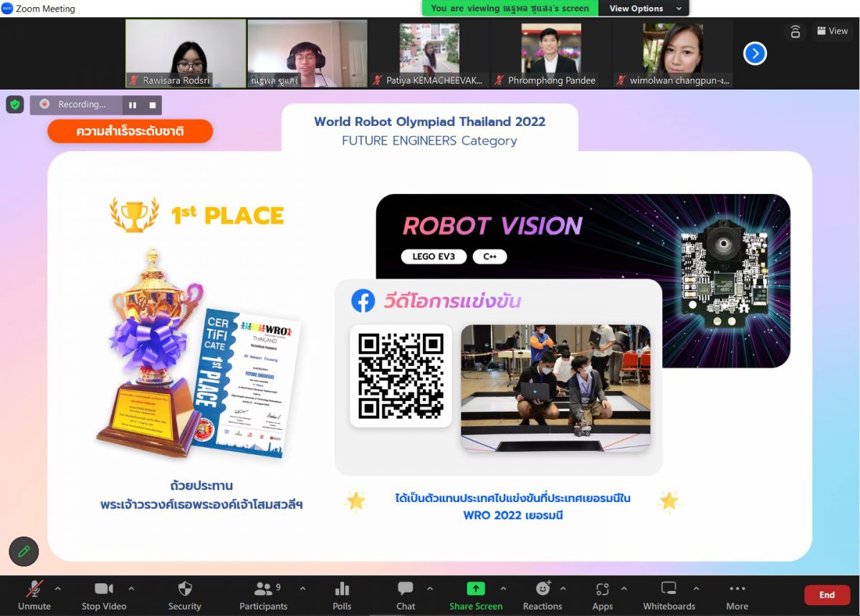Open the annotation pencil tool
The width and height of the screenshot is (860, 616).
click(x=24, y=552)
